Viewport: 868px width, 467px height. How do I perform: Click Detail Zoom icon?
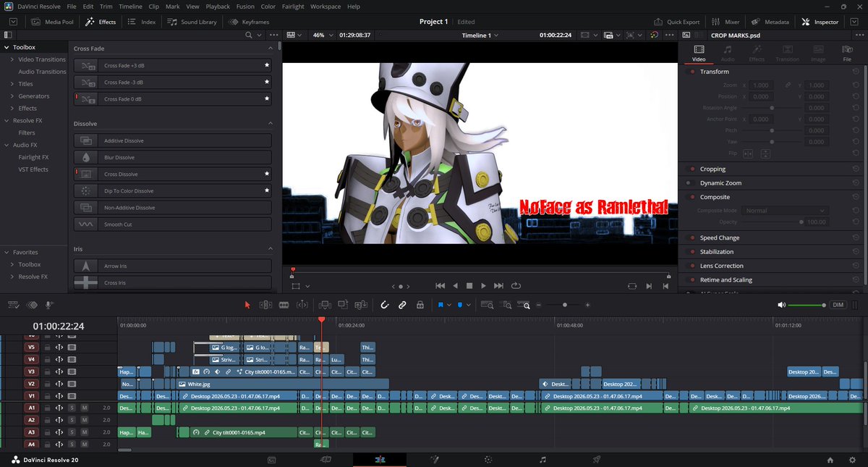click(x=506, y=306)
